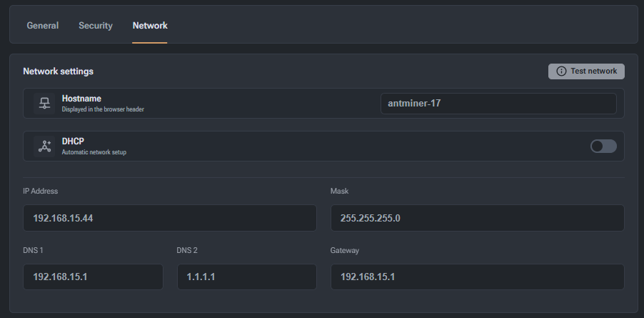Focus the Hostname field showing antminer-17

pyautogui.click(x=498, y=104)
